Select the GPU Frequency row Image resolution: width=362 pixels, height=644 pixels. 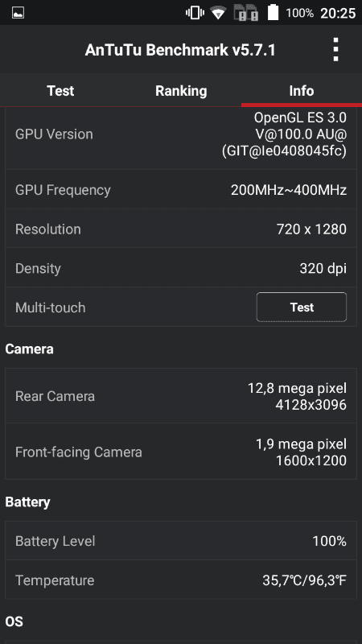(181, 190)
